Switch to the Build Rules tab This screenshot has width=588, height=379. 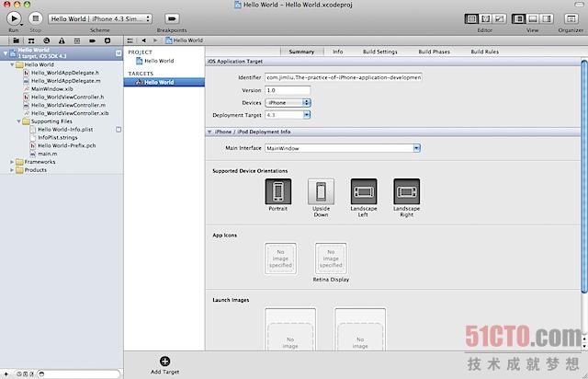[484, 52]
